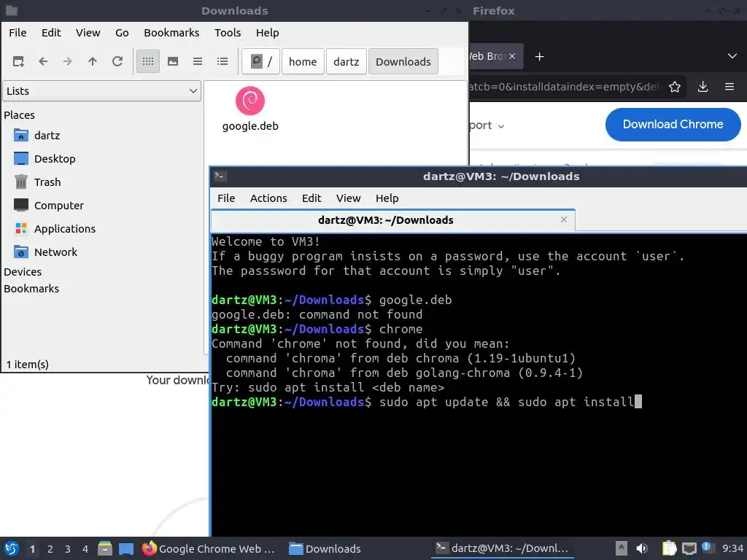The height and width of the screenshot is (560, 747).
Task: Click the new tab icon in file manager toolbar
Action: [x=18, y=61]
